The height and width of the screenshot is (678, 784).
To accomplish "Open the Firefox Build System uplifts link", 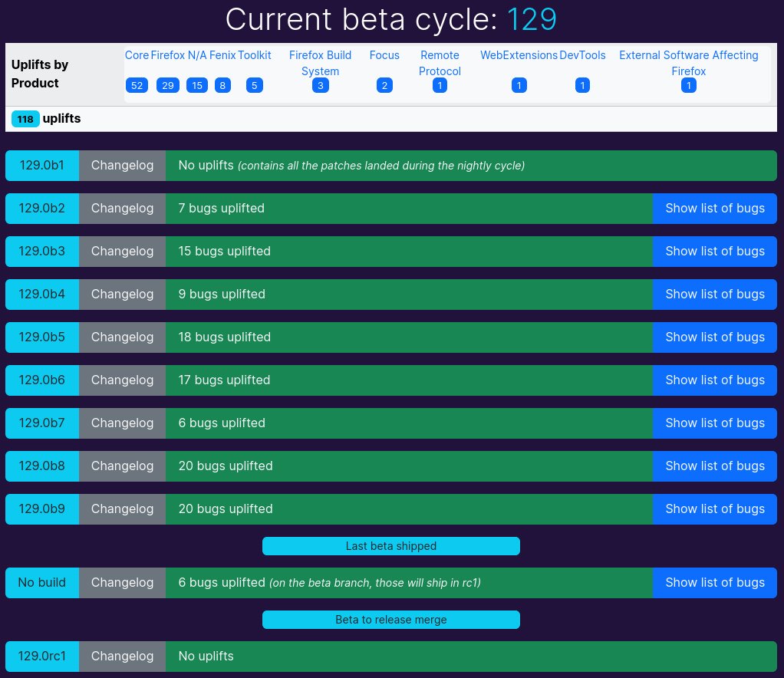I will pos(320,63).
